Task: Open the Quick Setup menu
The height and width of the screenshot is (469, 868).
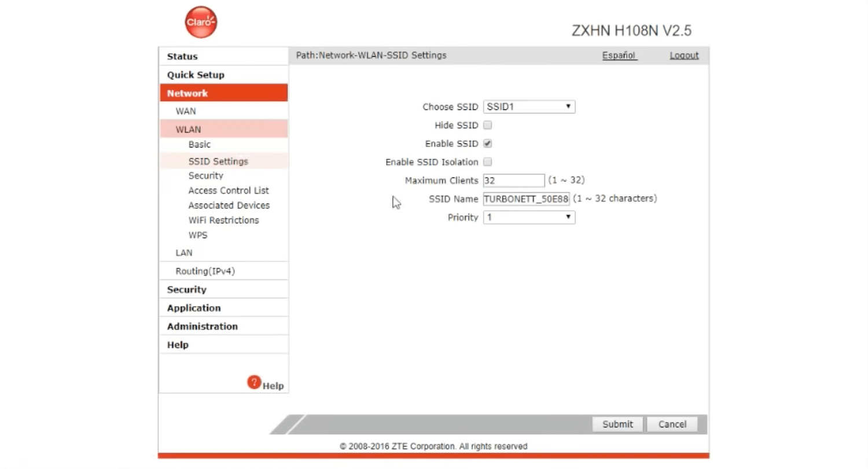Action: 196,75
